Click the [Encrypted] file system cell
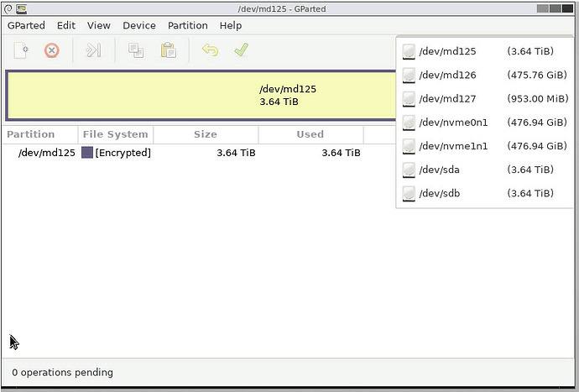 [x=123, y=153]
